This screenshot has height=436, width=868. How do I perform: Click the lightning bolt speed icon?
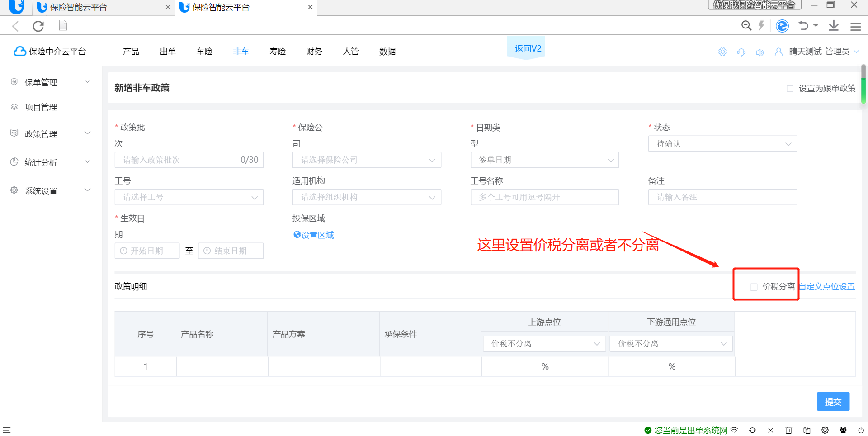point(761,26)
